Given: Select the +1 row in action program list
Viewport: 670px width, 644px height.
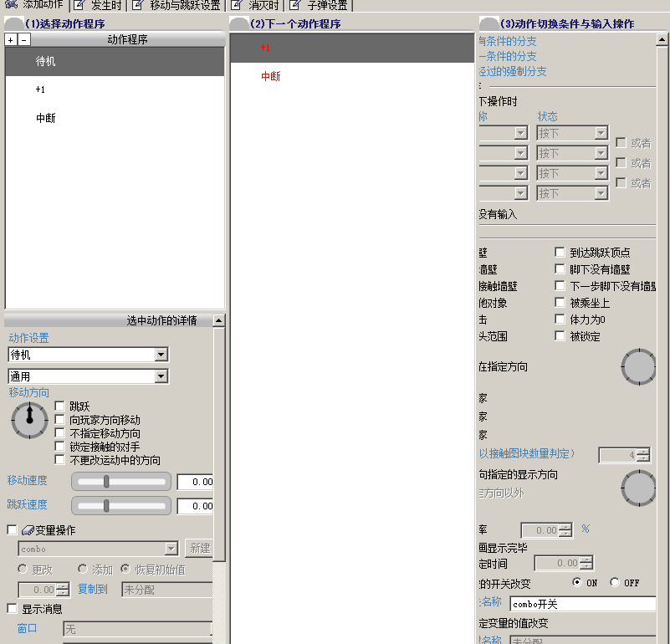Looking at the screenshot, I should [x=115, y=89].
